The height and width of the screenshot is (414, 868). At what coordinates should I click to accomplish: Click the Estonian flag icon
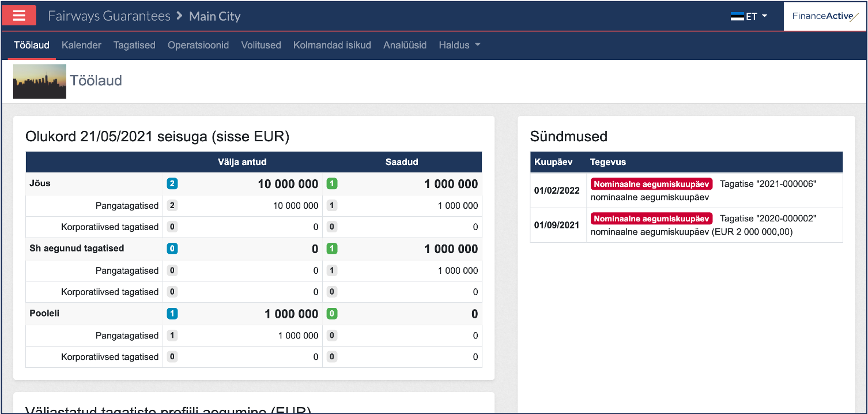tap(737, 16)
